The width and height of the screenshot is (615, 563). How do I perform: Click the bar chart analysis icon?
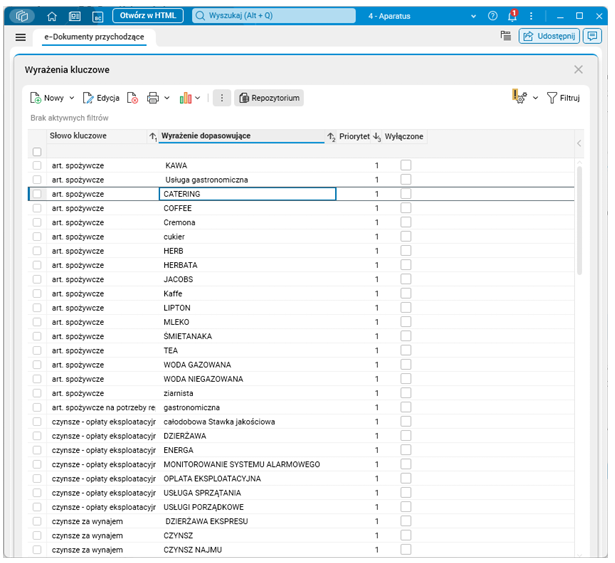point(186,98)
